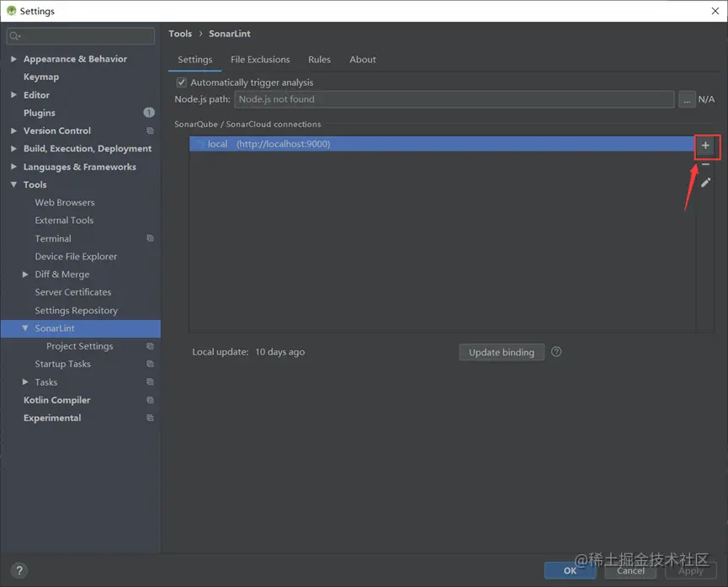
Task: Browse for Node.js path with the ellipsis button
Action: [685, 99]
